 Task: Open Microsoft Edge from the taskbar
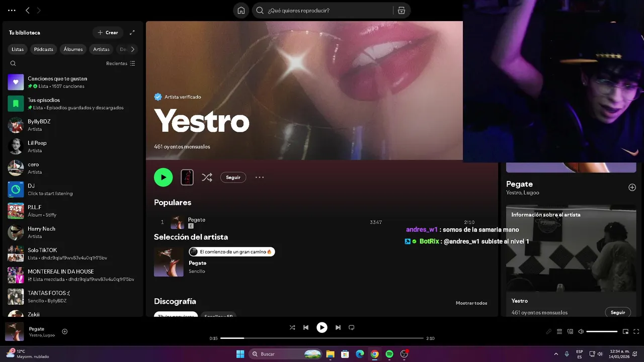point(360,354)
